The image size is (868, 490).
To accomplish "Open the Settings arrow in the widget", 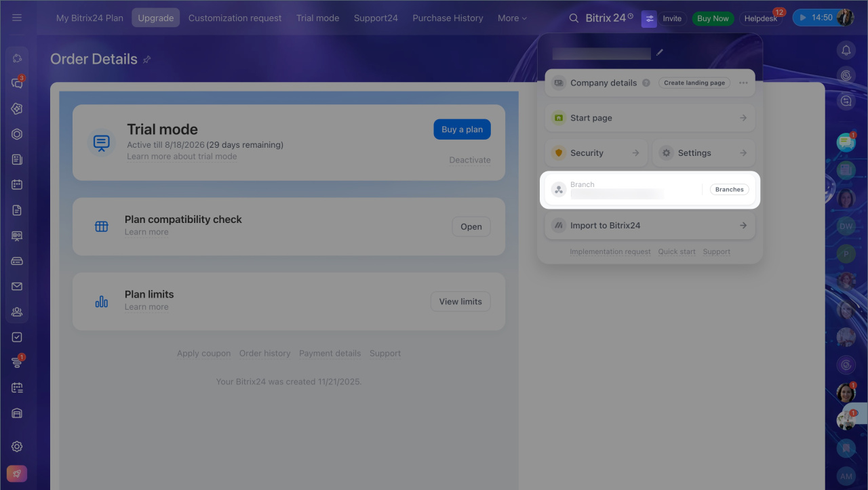I will coord(743,153).
